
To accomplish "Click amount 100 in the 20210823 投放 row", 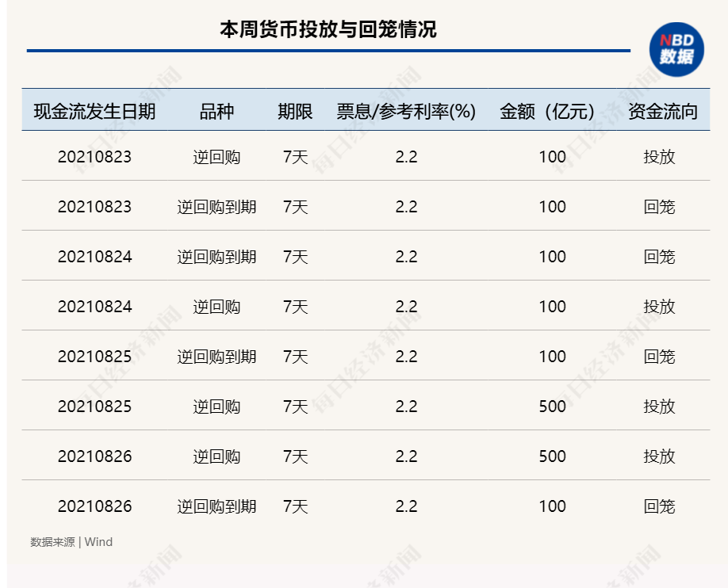I will (552, 157).
